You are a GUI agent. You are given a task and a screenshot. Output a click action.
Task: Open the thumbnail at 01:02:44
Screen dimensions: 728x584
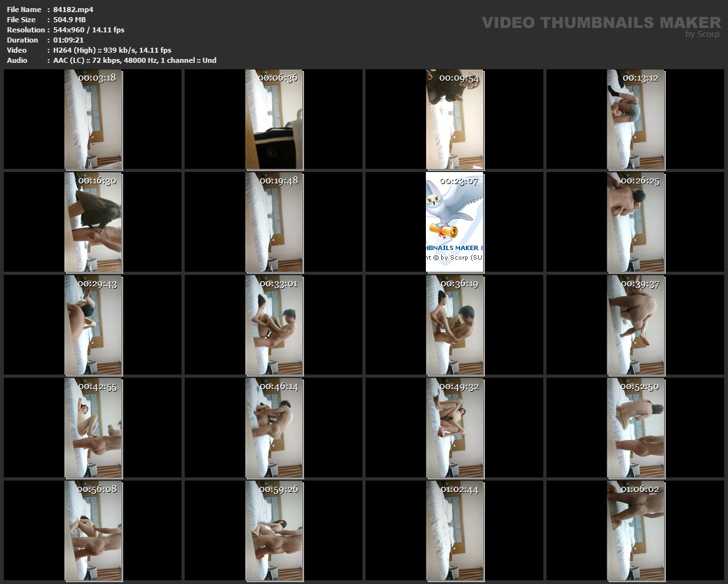pyautogui.click(x=455, y=531)
